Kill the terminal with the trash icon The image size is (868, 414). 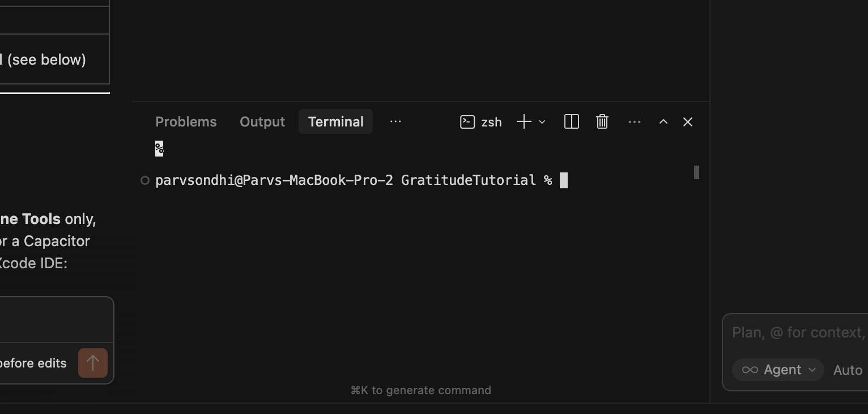[602, 121]
